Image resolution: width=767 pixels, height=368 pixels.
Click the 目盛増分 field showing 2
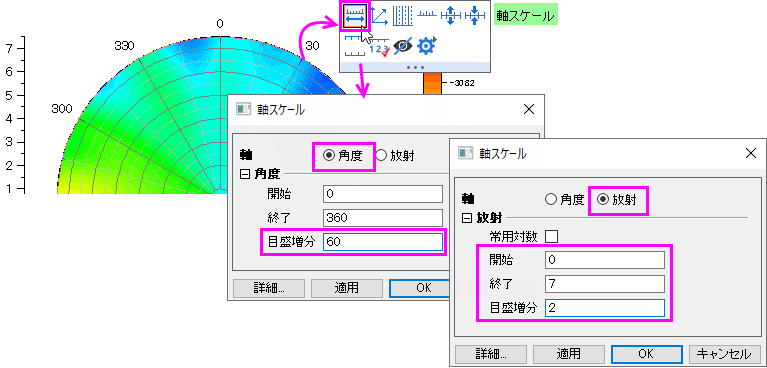tap(605, 308)
